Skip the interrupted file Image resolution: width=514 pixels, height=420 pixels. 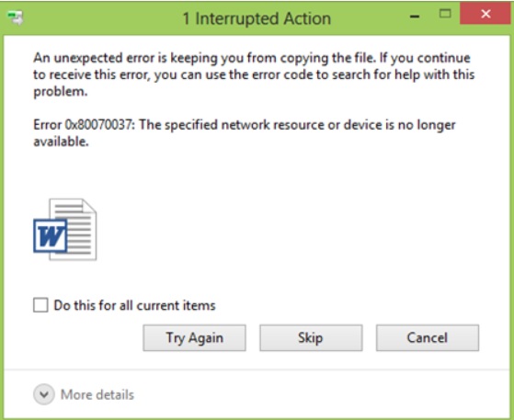point(311,338)
